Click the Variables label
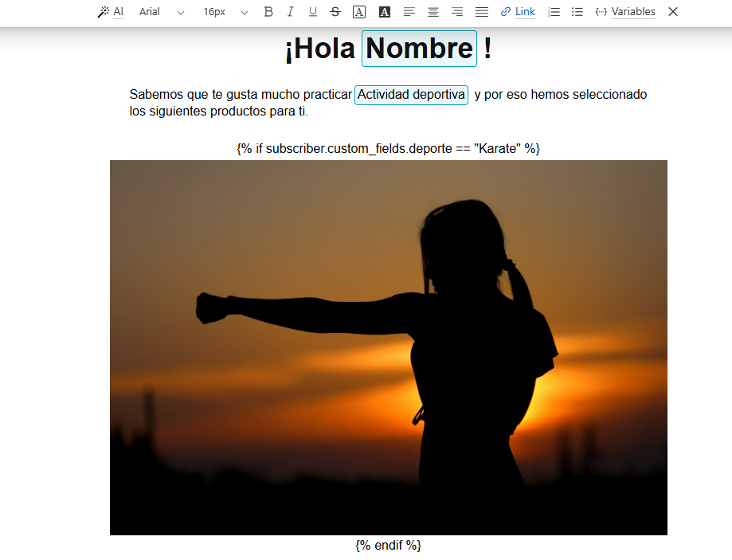This screenshot has width=732, height=560. [635, 12]
